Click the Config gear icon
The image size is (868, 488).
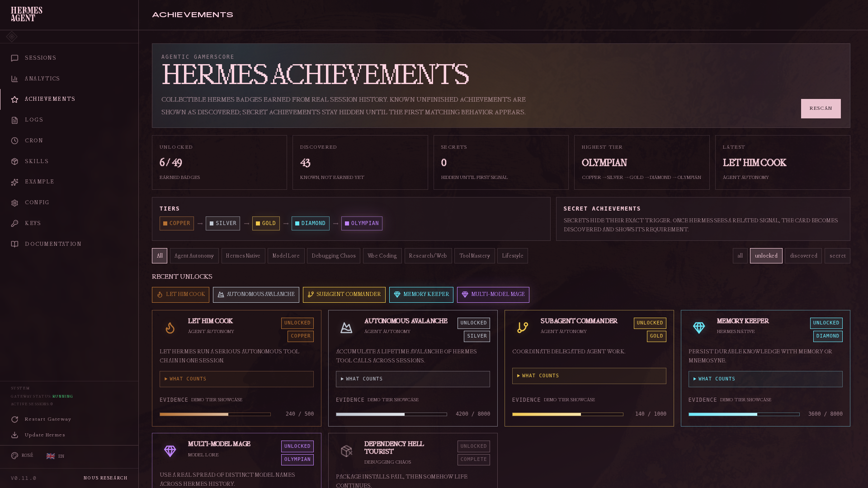point(14,203)
